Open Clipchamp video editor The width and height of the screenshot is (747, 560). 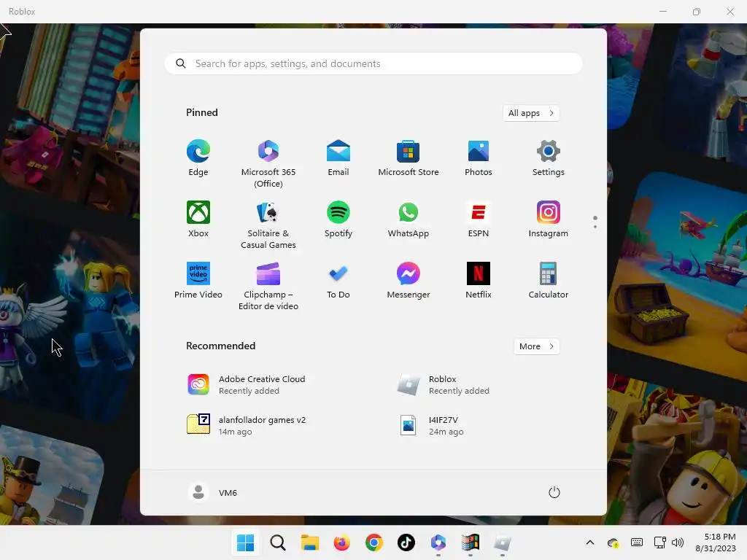[268, 286]
